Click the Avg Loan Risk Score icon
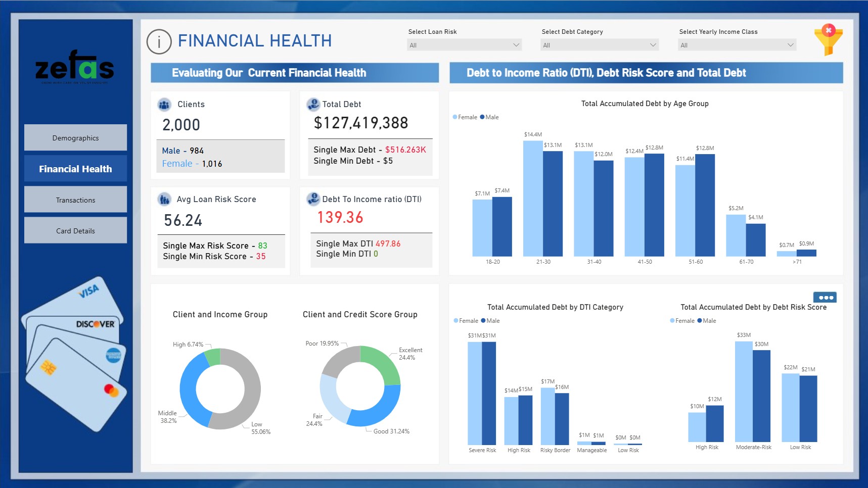 click(164, 200)
